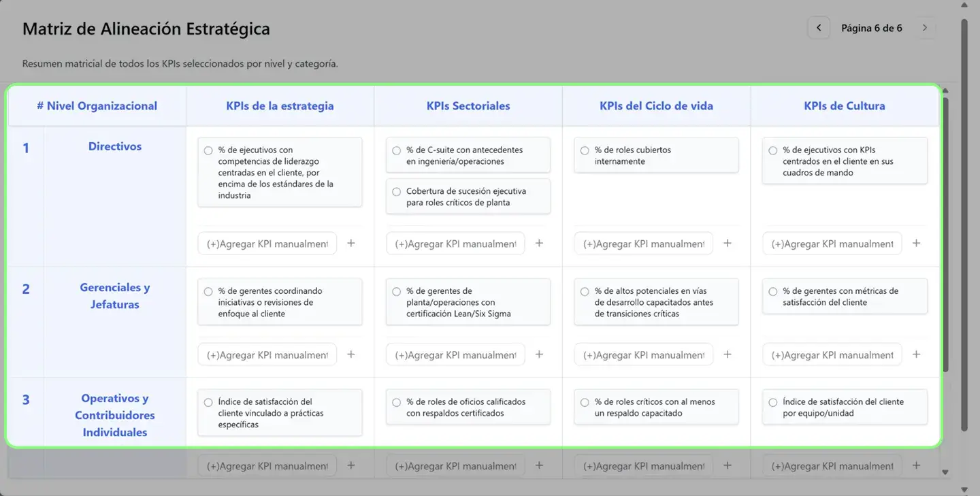Click the next page right chevron
The height and width of the screenshot is (496, 980).
pos(924,28)
